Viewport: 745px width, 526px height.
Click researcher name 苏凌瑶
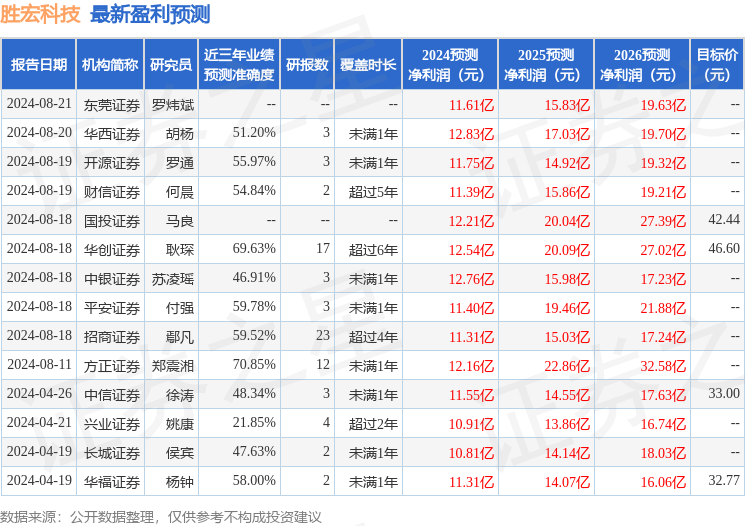point(173,279)
